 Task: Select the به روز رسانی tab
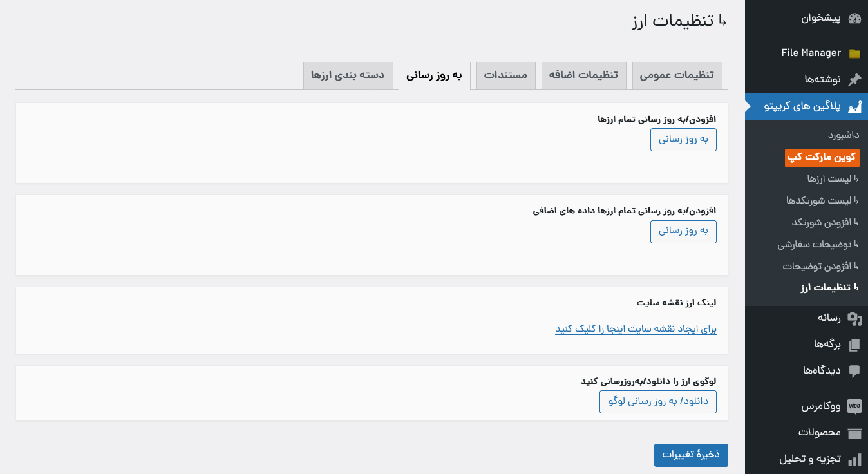435,75
